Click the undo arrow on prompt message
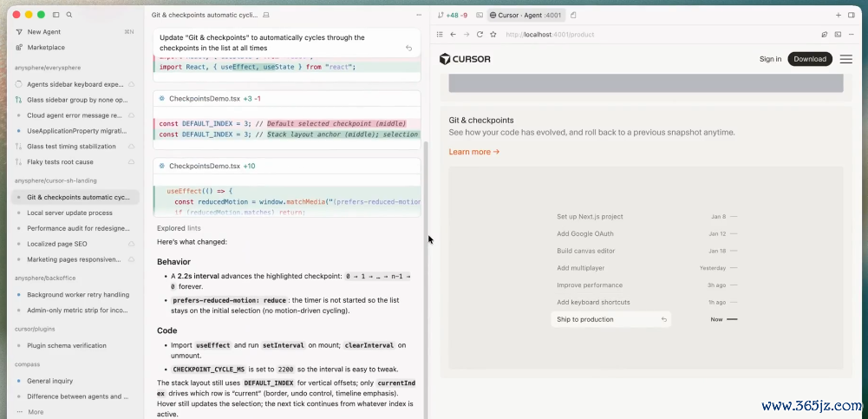This screenshot has width=868, height=419. [408, 49]
